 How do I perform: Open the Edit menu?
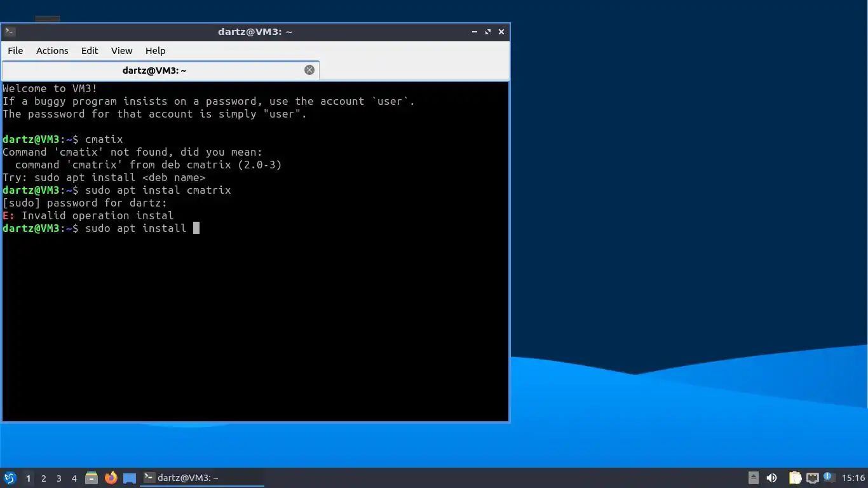pos(90,51)
